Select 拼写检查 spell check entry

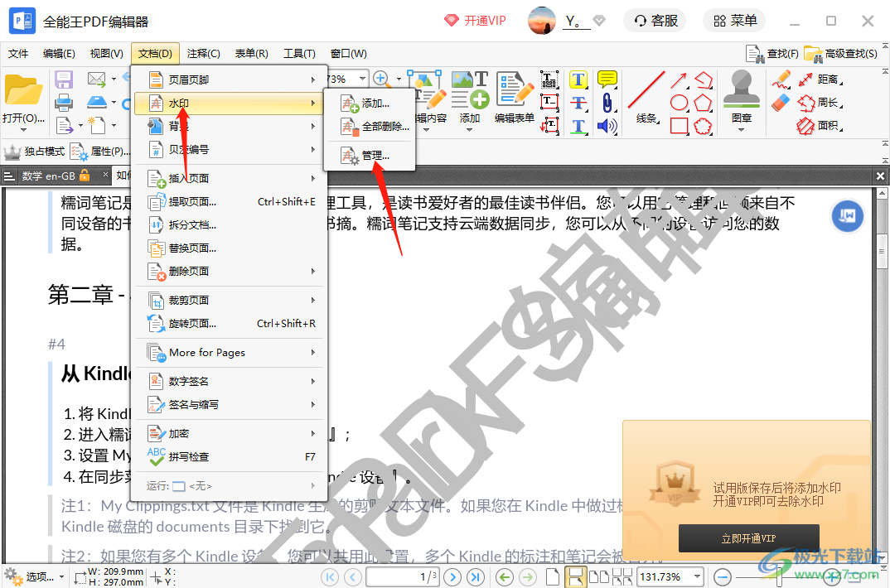(229, 456)
